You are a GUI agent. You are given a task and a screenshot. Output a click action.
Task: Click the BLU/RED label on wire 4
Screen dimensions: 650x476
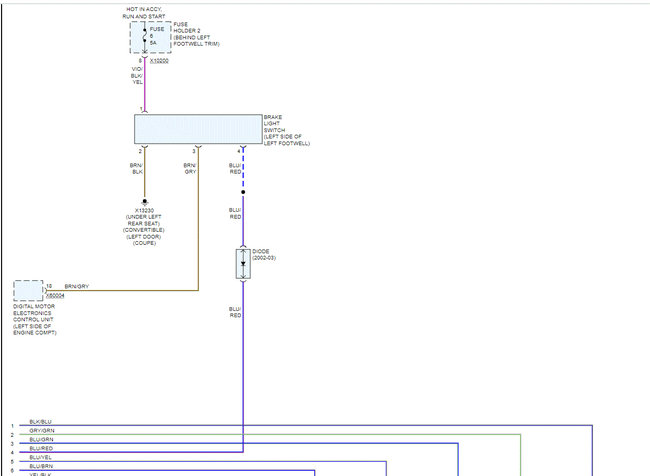coord(41,449)
